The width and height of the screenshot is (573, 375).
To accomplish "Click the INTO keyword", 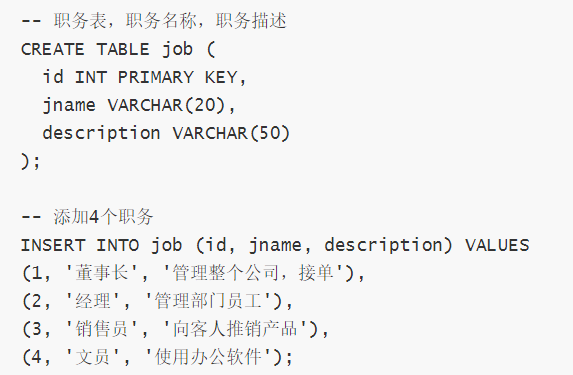I will tap(118, 246).
